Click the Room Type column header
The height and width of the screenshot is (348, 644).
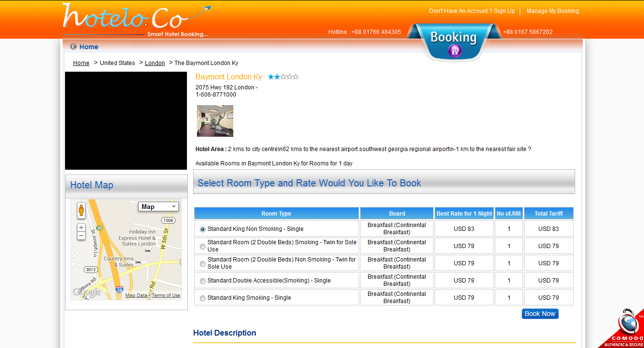point(276,213)
